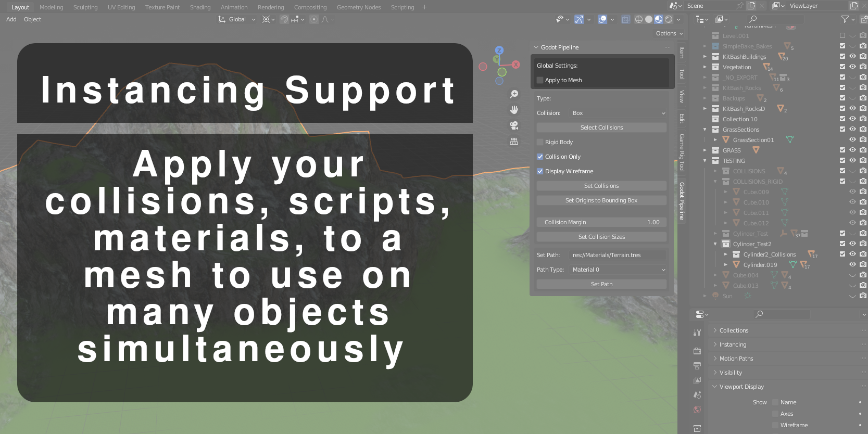This screenshot has height=434, width=868.
Task: Click new collection icon in outliner
Action: click(x=864, y=19)
